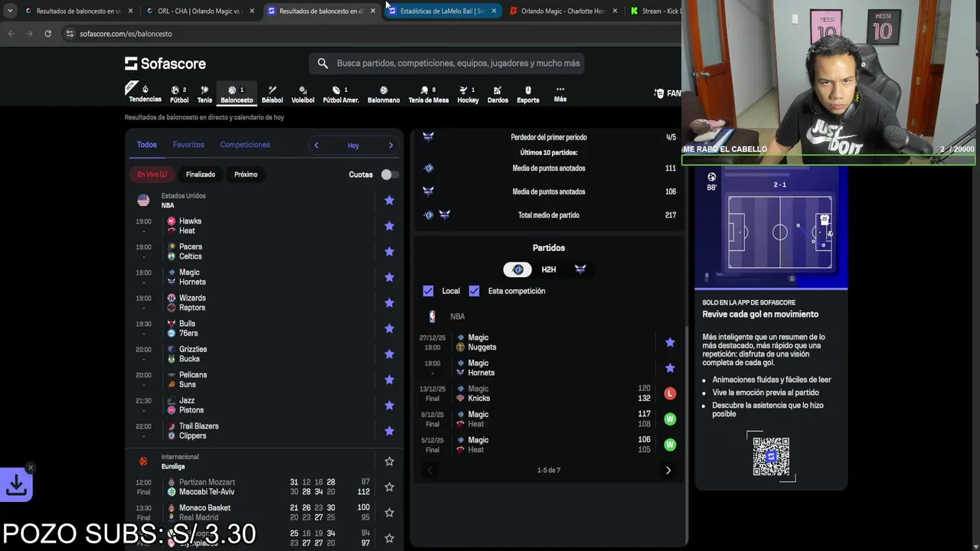Star the Partizan vs Maccabi game
The height and width of the screenshot is (551, 980).
point(389,487)
